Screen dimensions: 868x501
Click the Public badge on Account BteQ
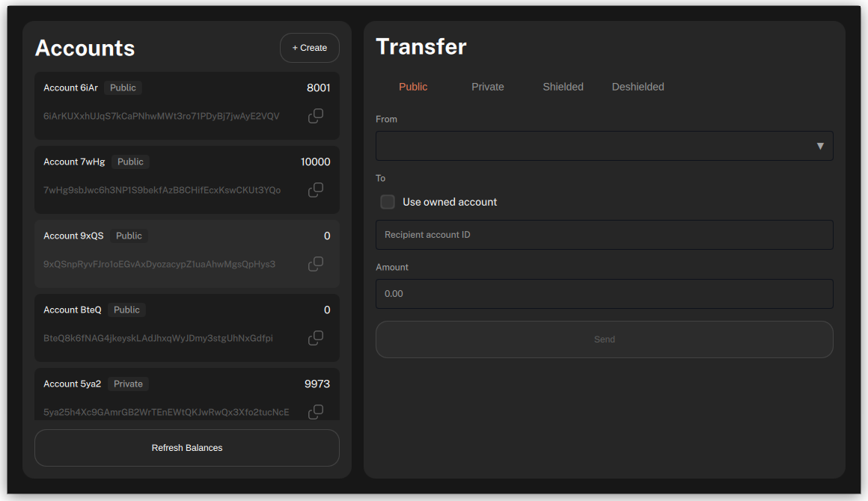(126, 310)
